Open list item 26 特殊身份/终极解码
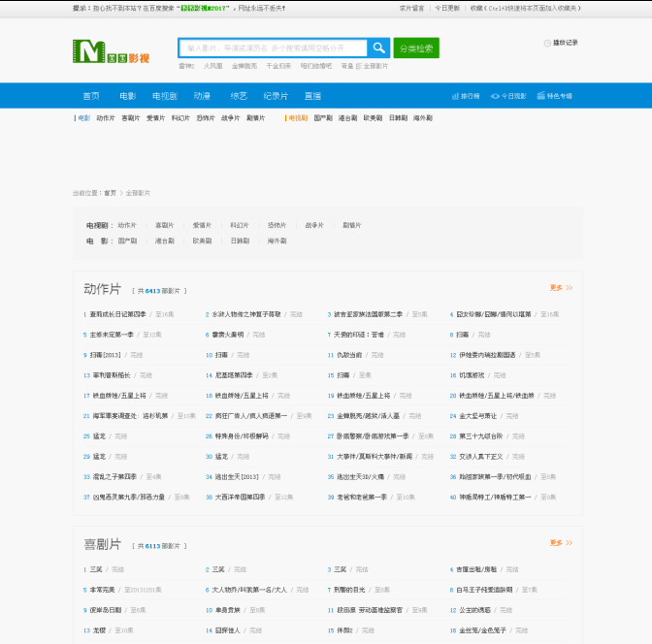Viewport: 652px width, 644px height. [x=242, y=436]
